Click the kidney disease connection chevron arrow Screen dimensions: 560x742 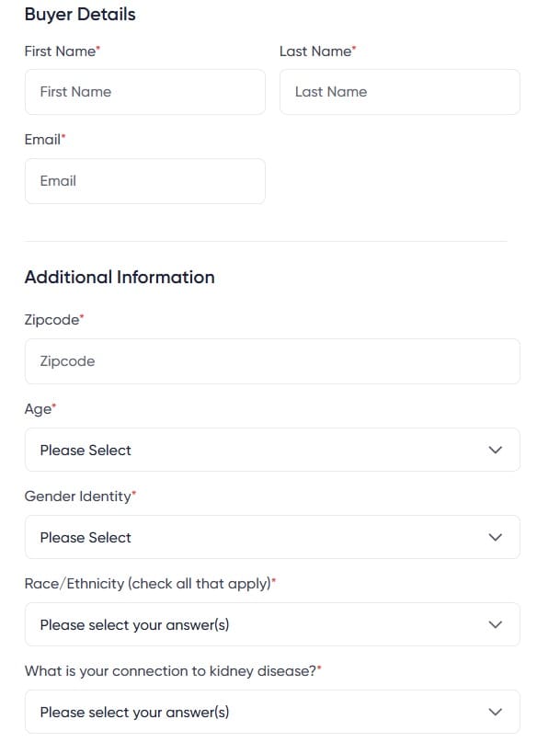tap(496, 713)
